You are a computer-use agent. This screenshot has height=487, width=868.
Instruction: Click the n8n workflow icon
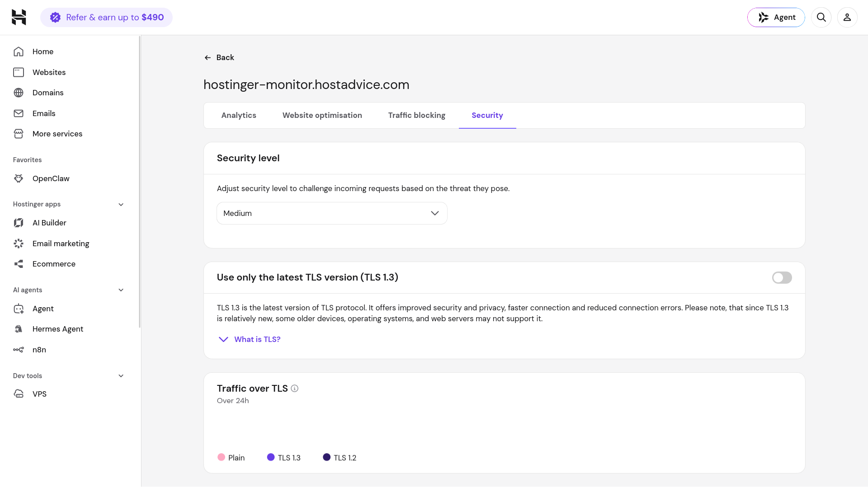click(x=19, y=350)
